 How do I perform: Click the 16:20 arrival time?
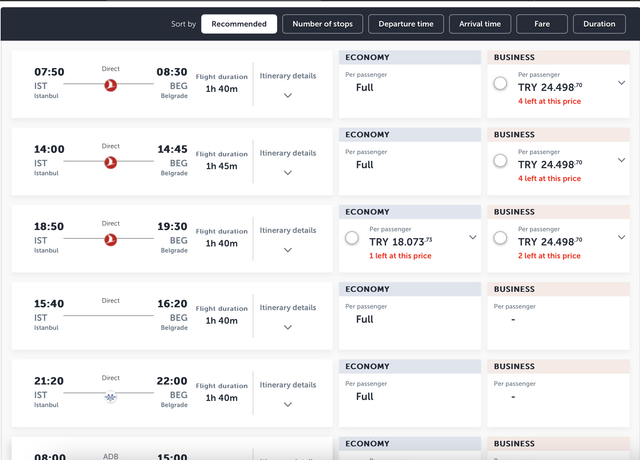(x=172, y=304)
